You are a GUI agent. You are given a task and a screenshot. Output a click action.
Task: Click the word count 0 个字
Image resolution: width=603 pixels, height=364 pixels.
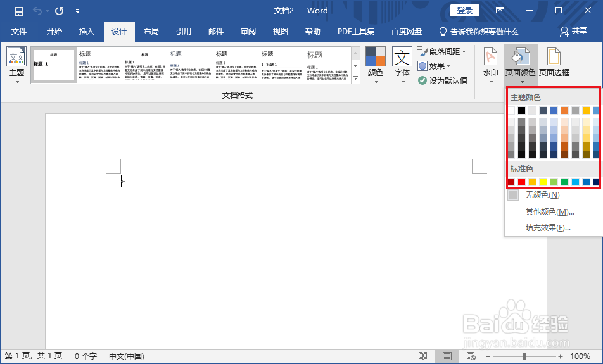86,356
